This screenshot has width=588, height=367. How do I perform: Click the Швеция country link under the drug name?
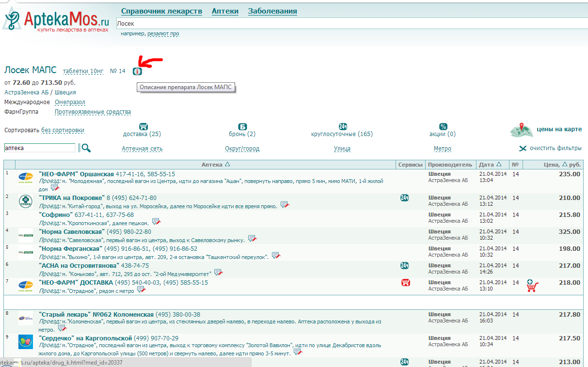pos(65,92)
